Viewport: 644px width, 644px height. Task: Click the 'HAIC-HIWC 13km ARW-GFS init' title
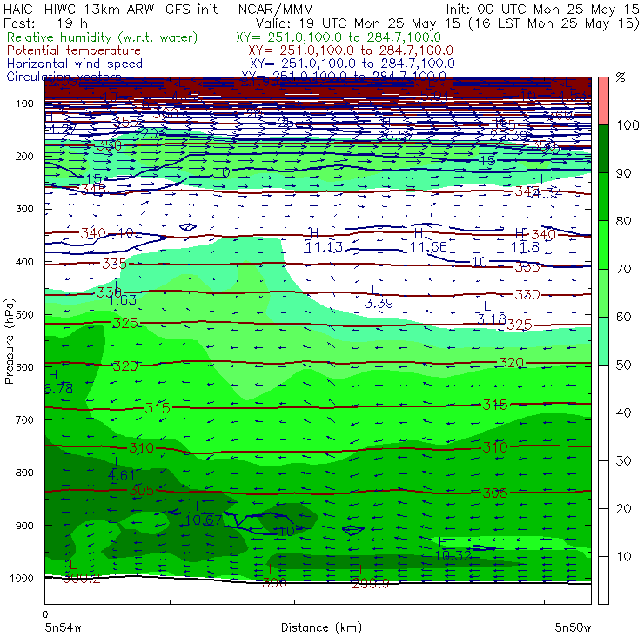click(111, 10)
